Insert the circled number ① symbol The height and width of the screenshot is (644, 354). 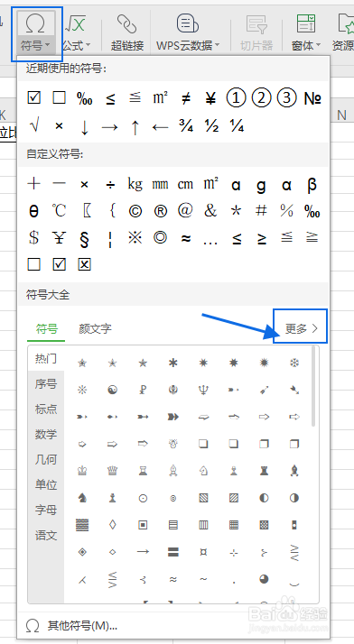[x=236, y=98]
